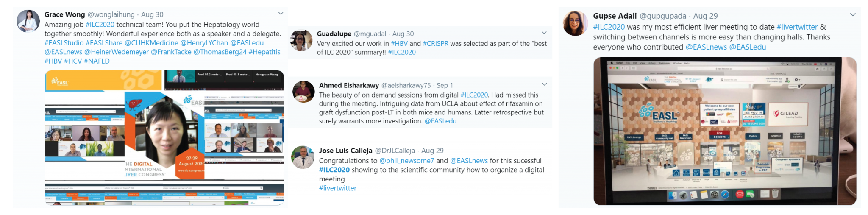Open Jose Luis Calleja's profile photo

tap(303, 157)
